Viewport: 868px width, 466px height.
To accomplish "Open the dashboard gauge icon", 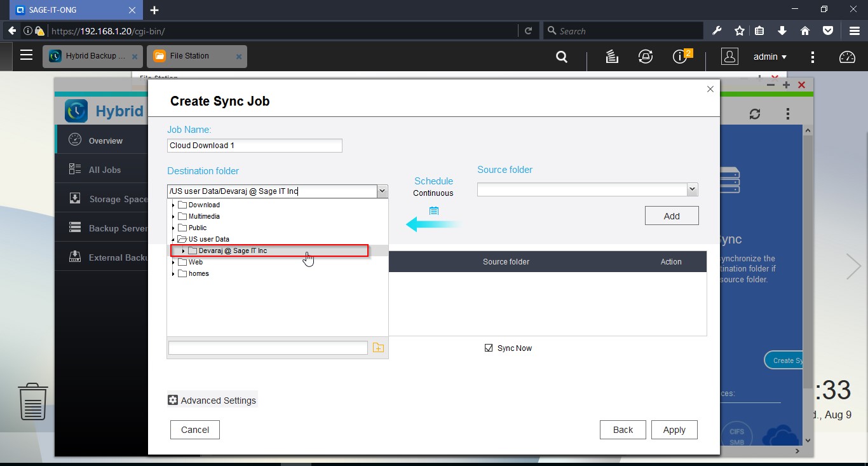I will point(847,57).
